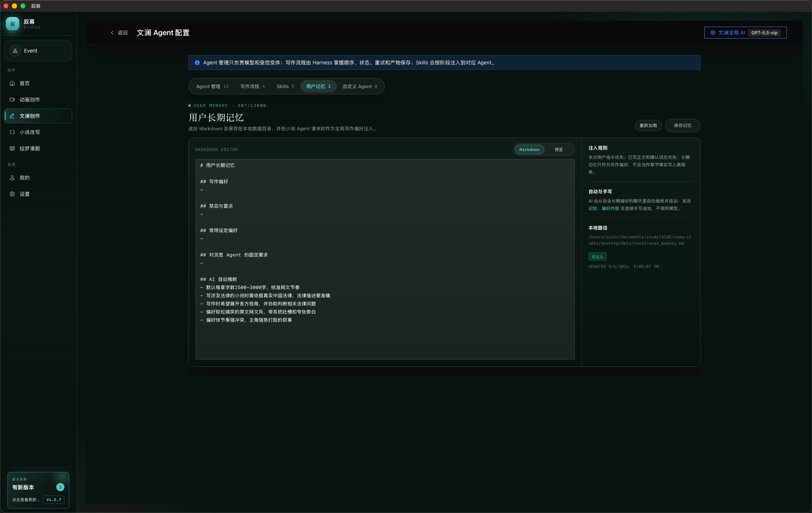The image size is (812, 513).
Task: Click the 可注入 status badge
Action: pyautogui.click(x=597, y=257)
